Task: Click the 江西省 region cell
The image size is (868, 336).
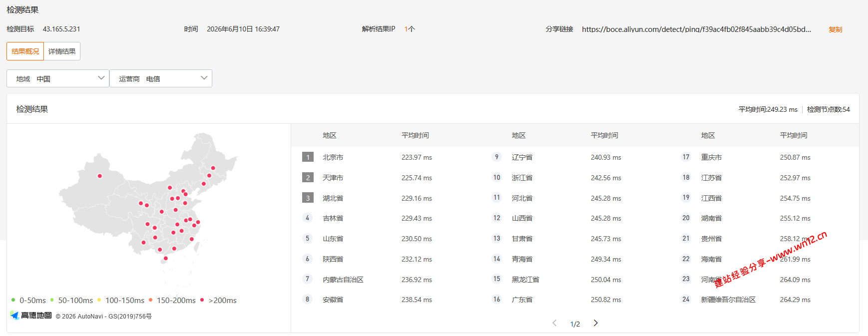Action: [x=711, y=198]
